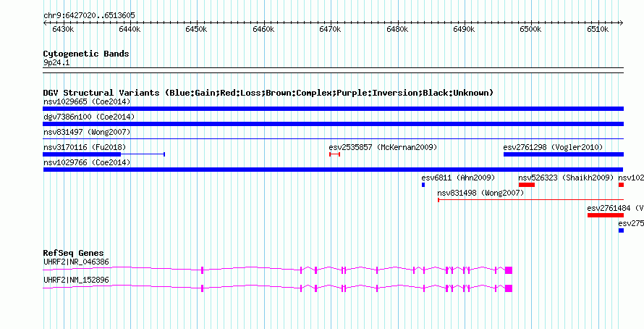Image resolution: width=644 pixels, height=329 pixels.
Task: Select the blue gain bar under dgv7386n100
Action: 333,124
